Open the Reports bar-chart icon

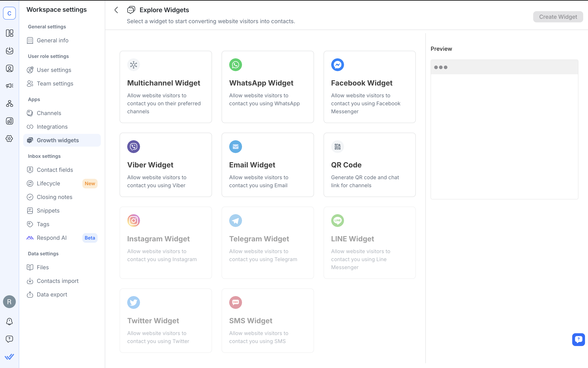coord(9,121)
